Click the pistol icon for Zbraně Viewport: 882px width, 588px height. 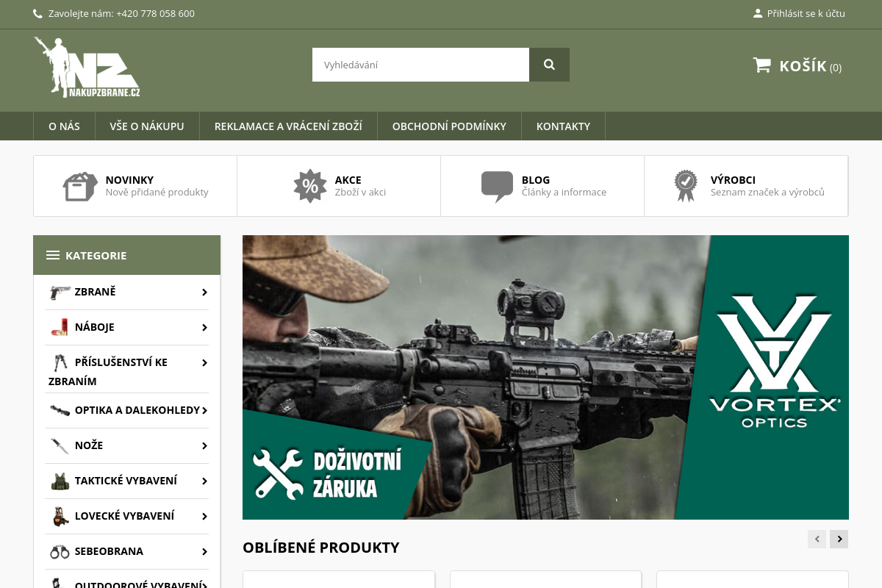click(60, 292)
